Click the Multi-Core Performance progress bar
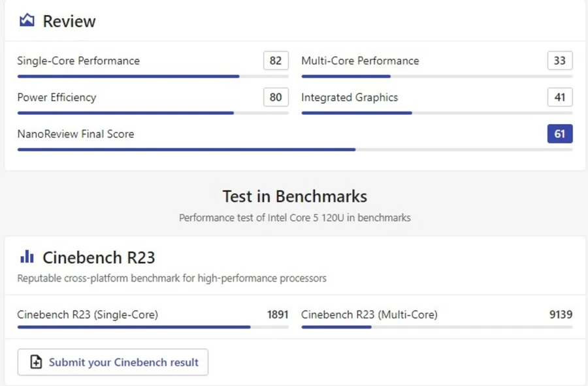Viewport: 588px width, 386px height. (437, 76)
